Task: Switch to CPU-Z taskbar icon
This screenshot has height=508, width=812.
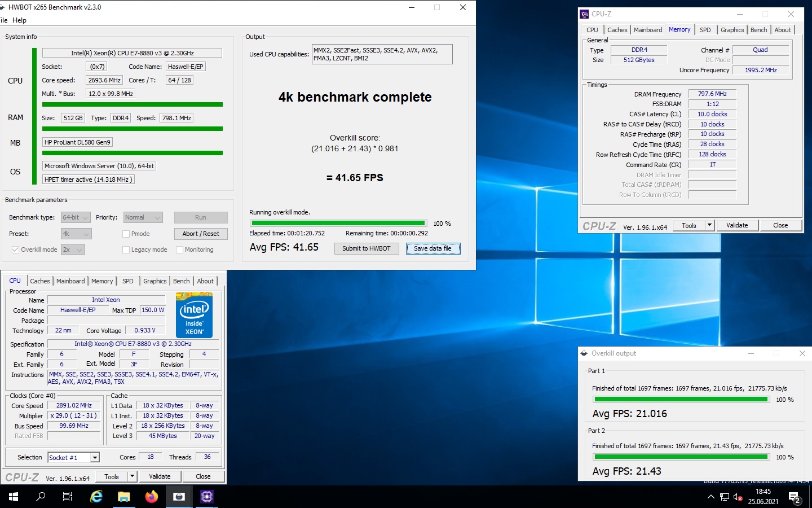Action: (x=206, y=497)
